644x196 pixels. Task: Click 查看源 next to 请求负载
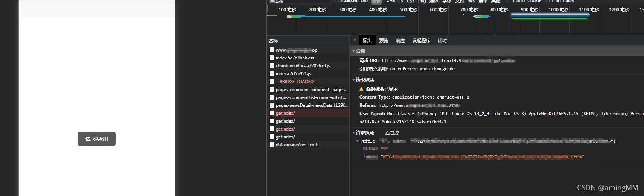(x=392, y=133)
